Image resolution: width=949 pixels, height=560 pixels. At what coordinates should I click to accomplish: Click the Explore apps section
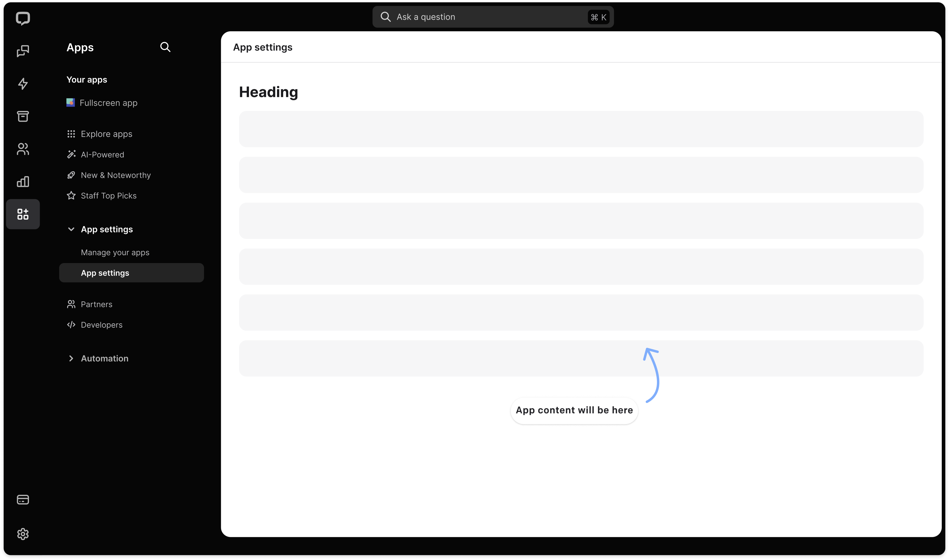pyautogui.click(x=106, y=133)
